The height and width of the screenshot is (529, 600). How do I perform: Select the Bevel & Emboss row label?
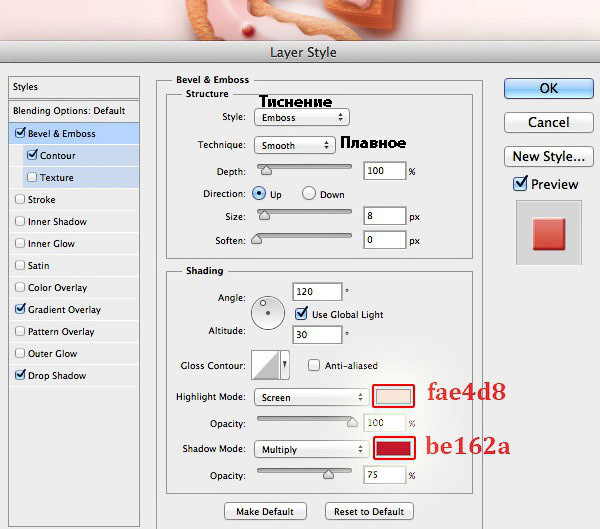(62, 134)
